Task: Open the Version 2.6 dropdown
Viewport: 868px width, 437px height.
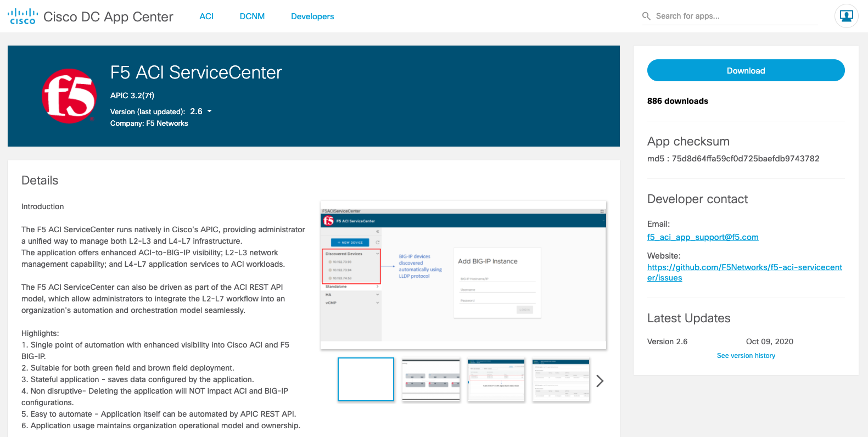Action: 201,111
